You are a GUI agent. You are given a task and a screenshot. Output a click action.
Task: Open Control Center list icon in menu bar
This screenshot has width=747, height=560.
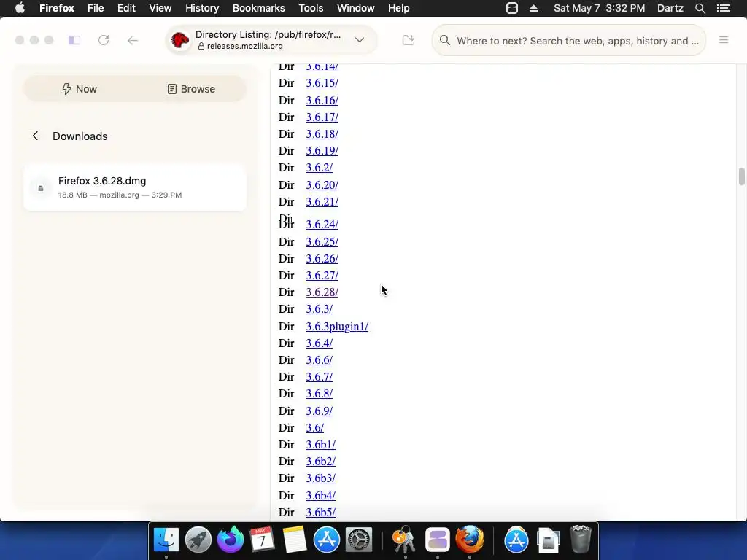click(x=724, y=8)
